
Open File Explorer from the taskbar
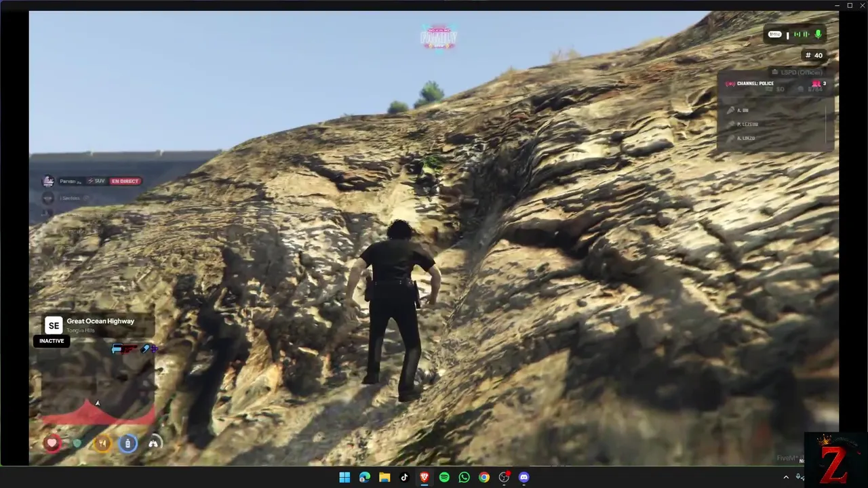point(384,477)
